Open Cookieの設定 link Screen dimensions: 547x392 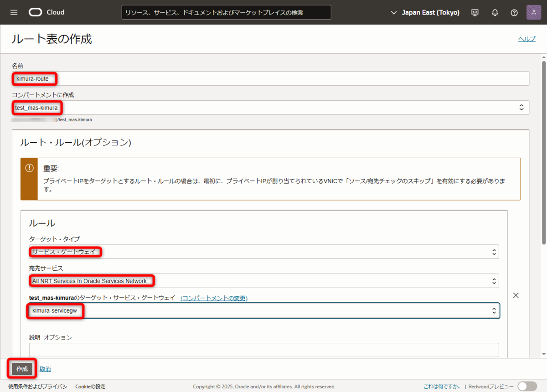point(90,387)
